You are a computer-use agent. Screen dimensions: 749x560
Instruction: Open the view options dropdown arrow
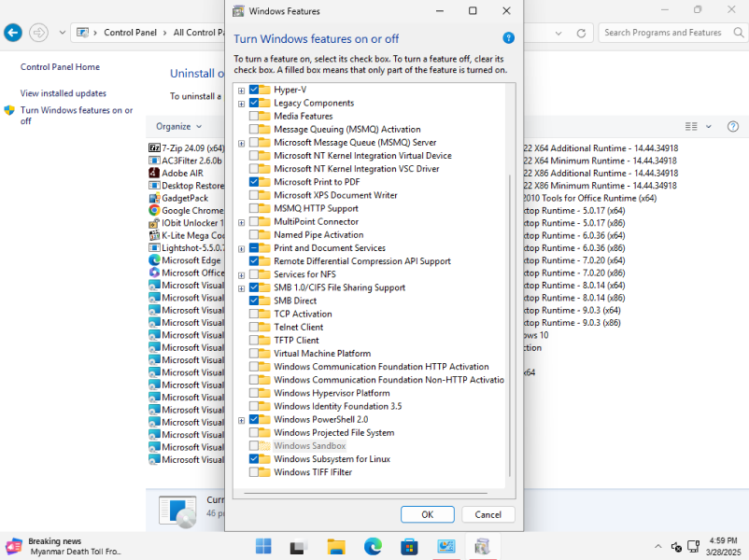tap(709, 127)
